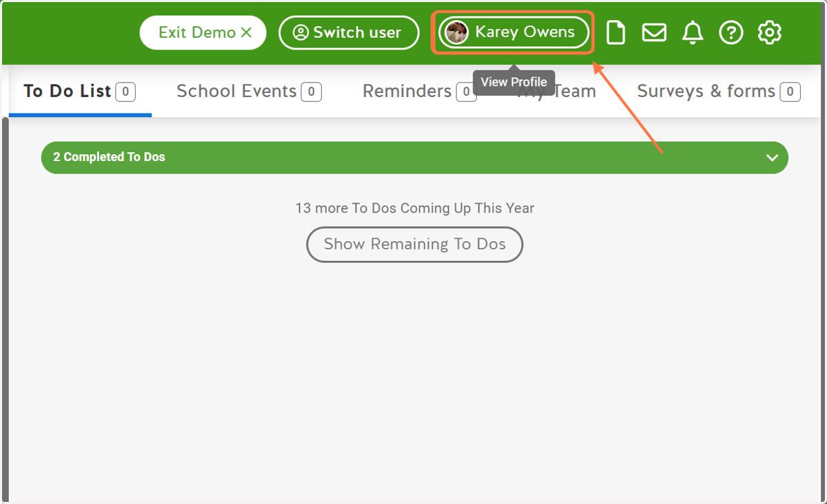This screenshot has width=827, height=504.
Task: Open the settings gear icon
Action: [x=769, y=32]
